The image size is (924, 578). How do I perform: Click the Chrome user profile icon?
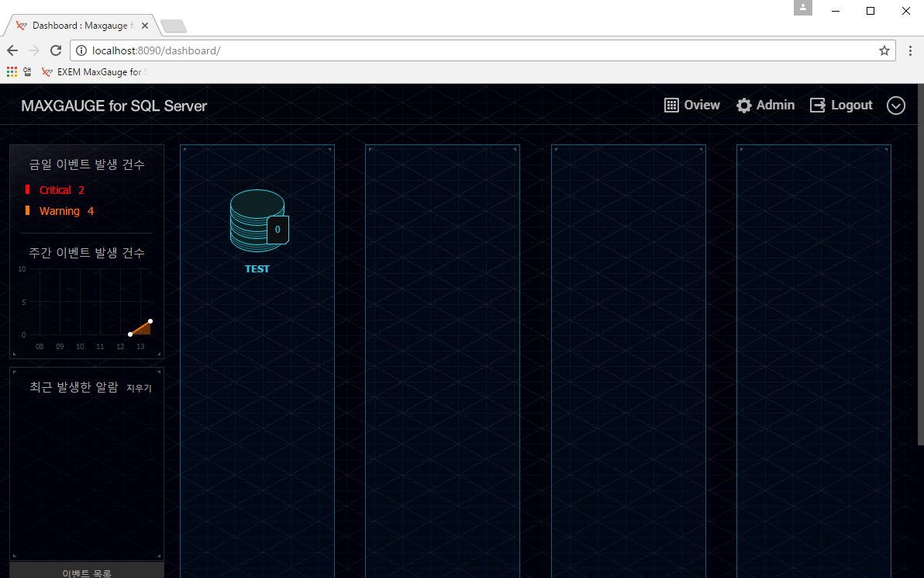click(802, 8)
